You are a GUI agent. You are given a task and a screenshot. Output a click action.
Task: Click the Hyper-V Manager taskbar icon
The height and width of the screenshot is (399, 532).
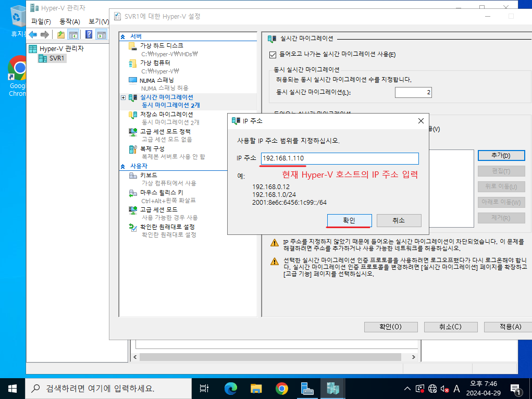pos(332,389)
